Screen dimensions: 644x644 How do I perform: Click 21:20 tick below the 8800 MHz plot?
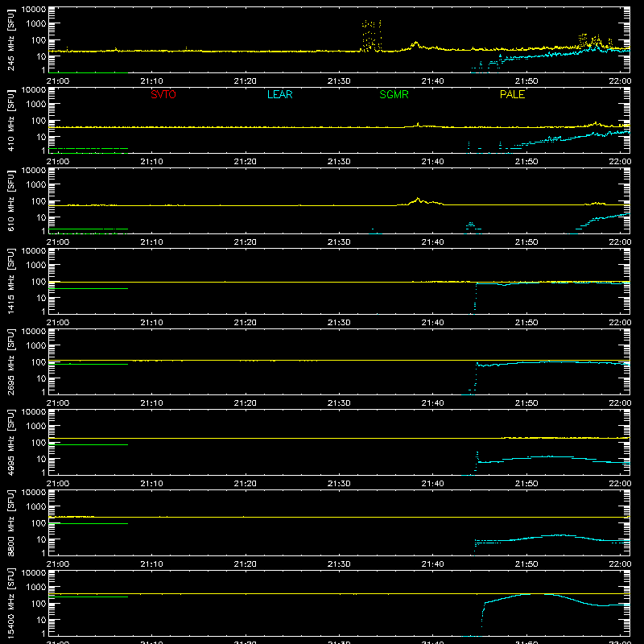[246, 564]
